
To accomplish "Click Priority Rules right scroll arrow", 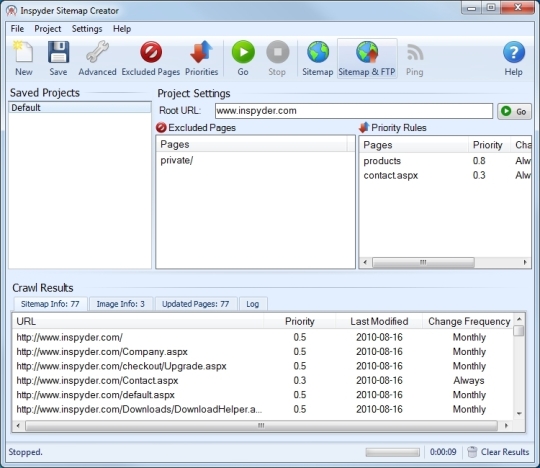I will tap(525, 262).
